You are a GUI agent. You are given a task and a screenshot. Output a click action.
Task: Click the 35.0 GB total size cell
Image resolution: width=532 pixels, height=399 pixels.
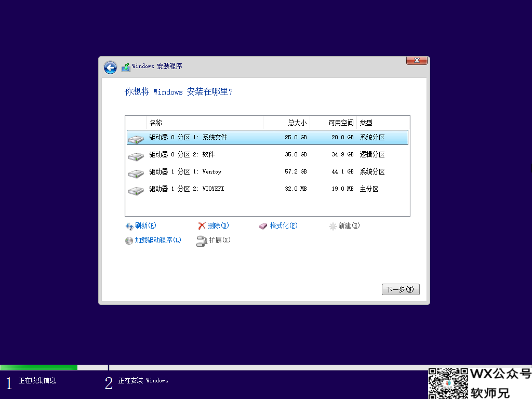tap(296, 154)
